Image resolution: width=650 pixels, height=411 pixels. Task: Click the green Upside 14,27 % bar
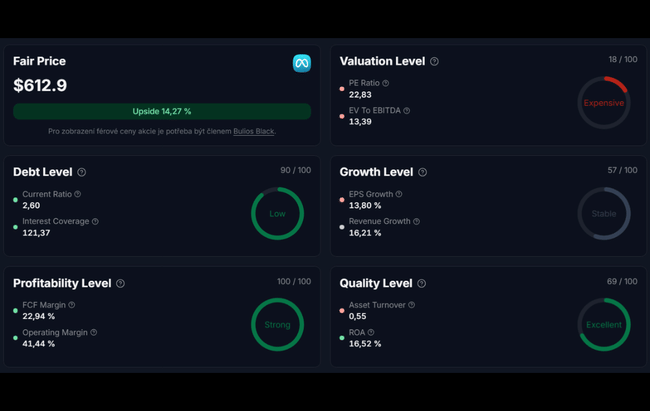pos(162,111)
